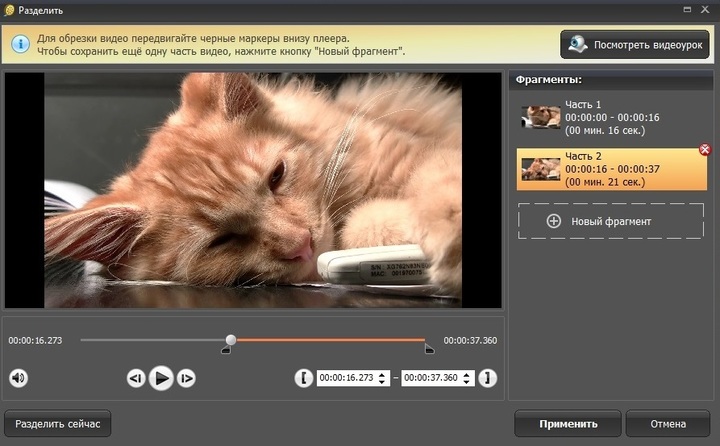Click the video preview of the cat
Viewport: 720px width, 446px height.
253,190
